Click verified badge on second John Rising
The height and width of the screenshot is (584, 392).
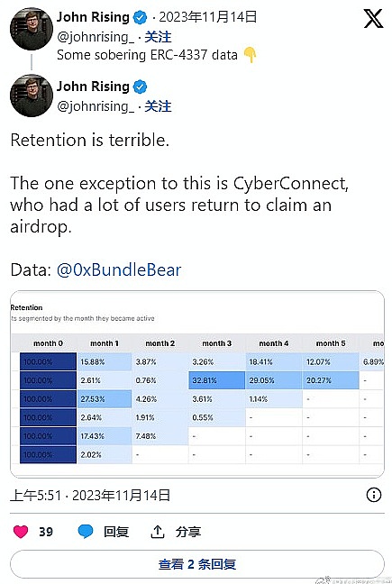(140, 87)
